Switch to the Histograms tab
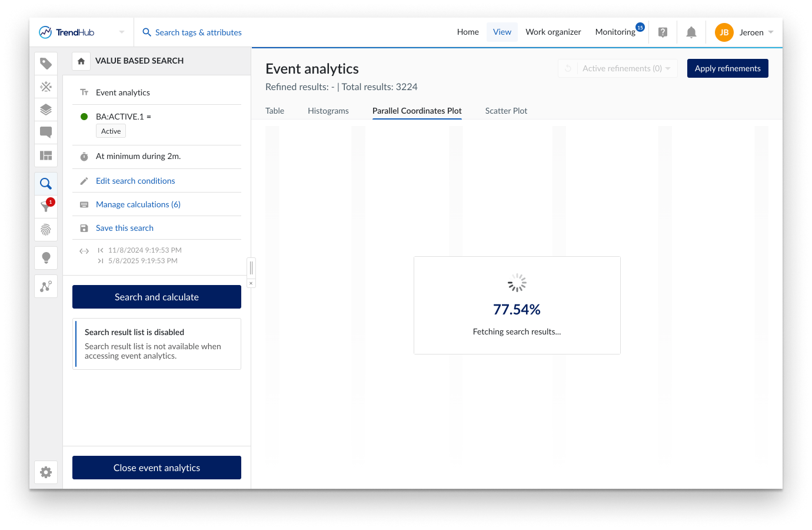This screenshot has height=530, width=812. pos(328,111)
